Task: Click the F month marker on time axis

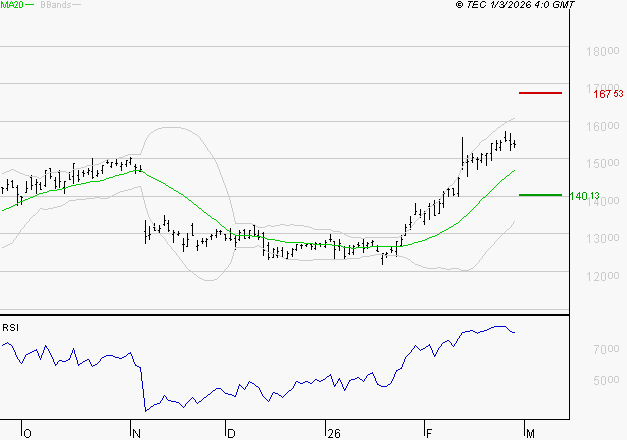Action: click(x=429, y=434)
